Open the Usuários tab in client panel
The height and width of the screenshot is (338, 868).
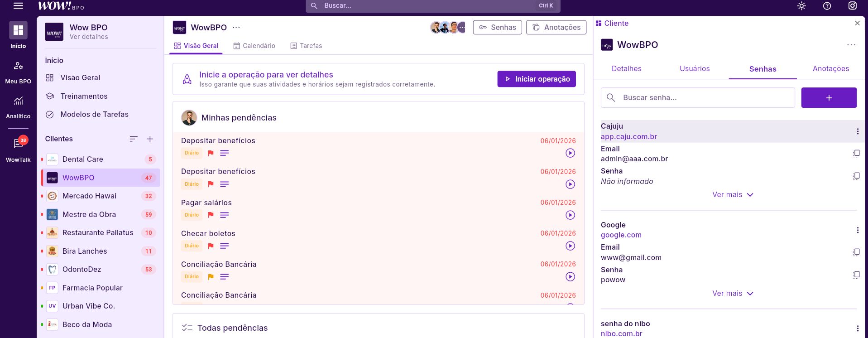point(694,69)
